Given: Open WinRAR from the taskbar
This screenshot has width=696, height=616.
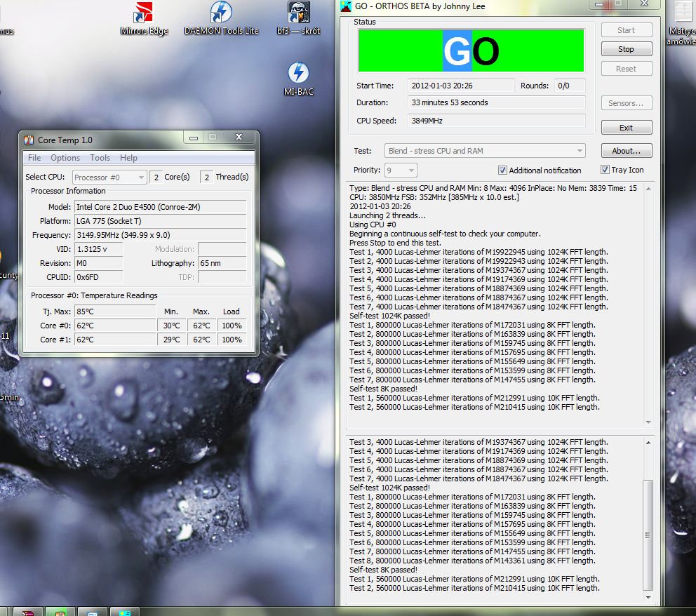Looking at the screenshot, I should click(27, 612).
